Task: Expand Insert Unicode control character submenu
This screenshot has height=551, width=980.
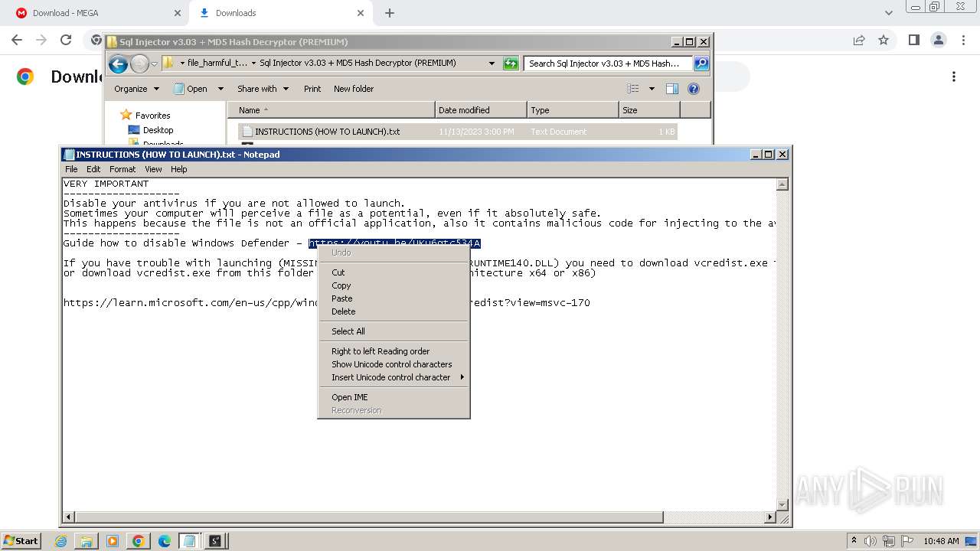Action: tap(394, 377)
